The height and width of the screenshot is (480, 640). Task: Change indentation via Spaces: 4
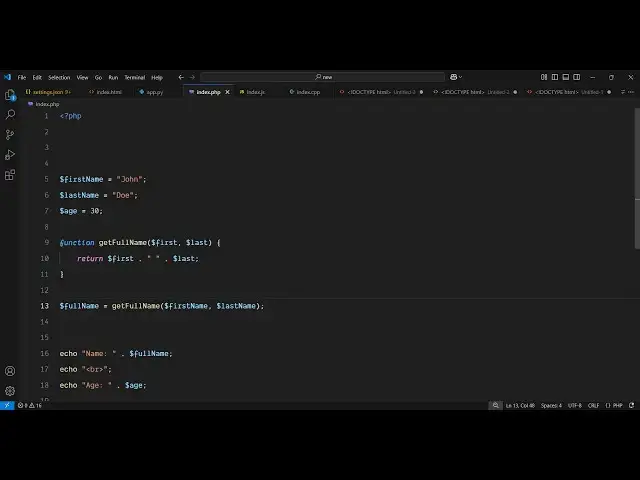551,405
